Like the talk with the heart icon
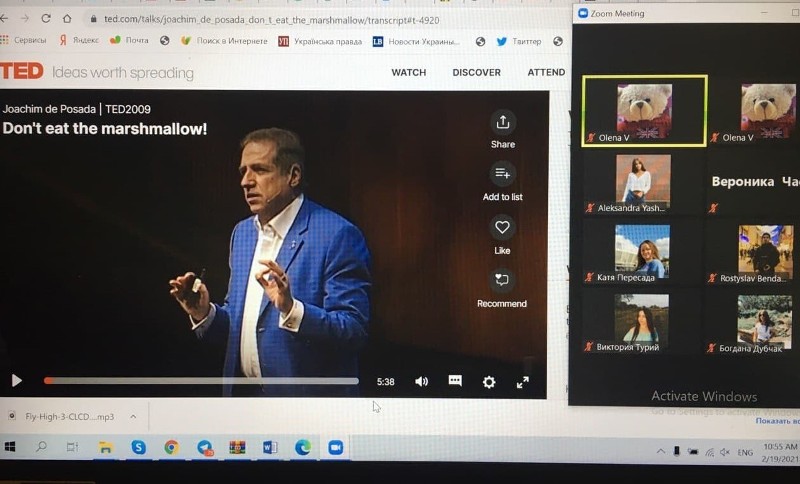 (x=503, y=227)
